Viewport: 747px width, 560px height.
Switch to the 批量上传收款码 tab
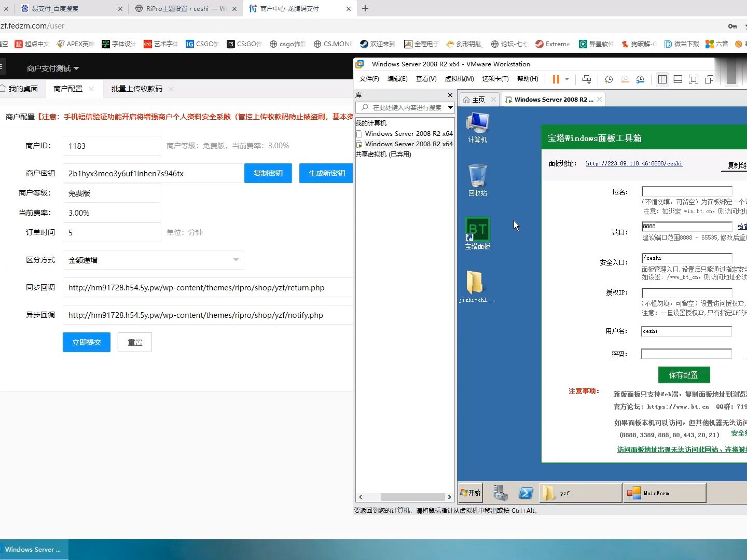click(x=136, y=88)
